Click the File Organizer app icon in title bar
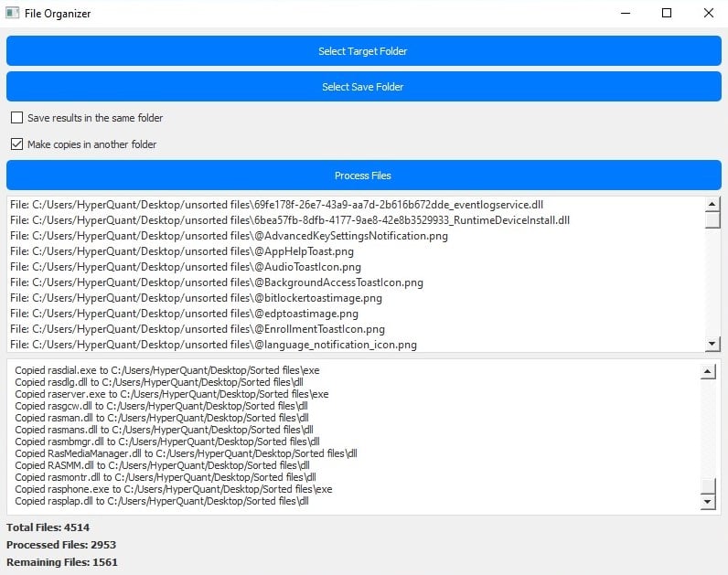Screen dimensions: 728x575 coord(13,14)
